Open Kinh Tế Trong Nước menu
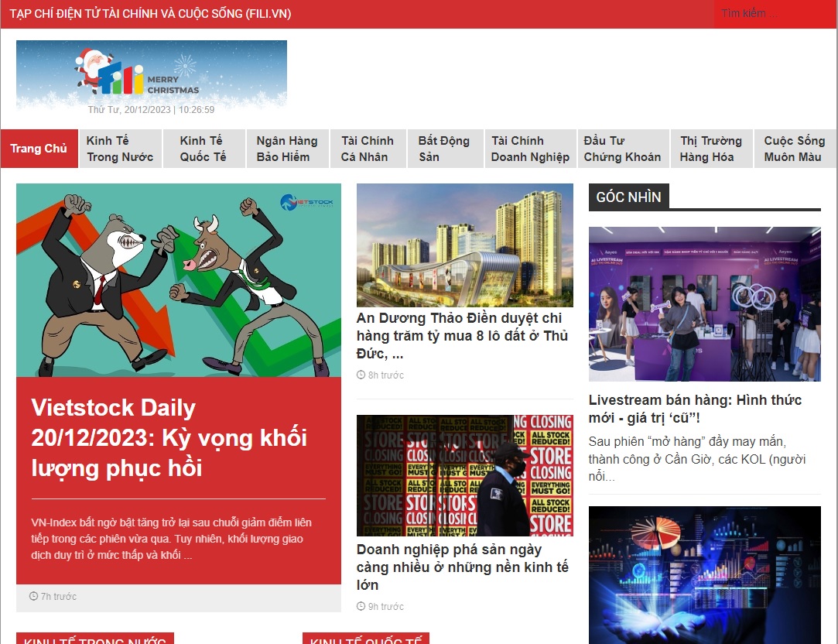This screenshot has width=838, height=644. click(x=120, y=149)
